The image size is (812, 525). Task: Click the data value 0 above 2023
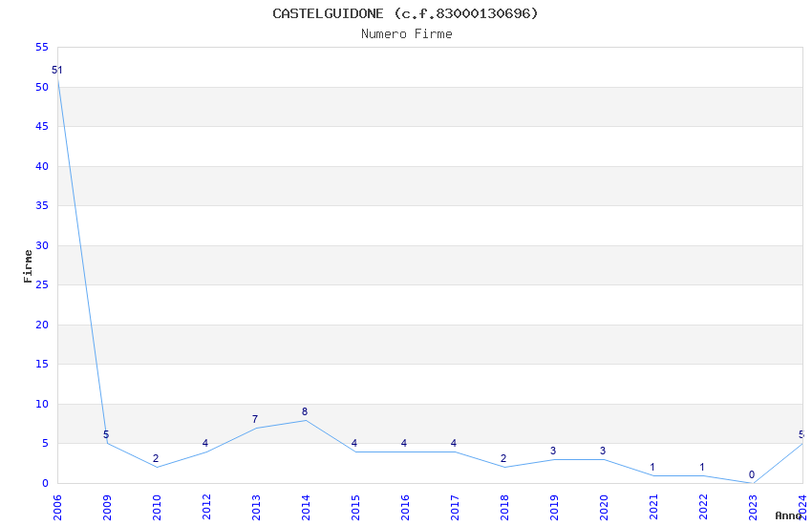pyautogui.click(x=753, y=474)
